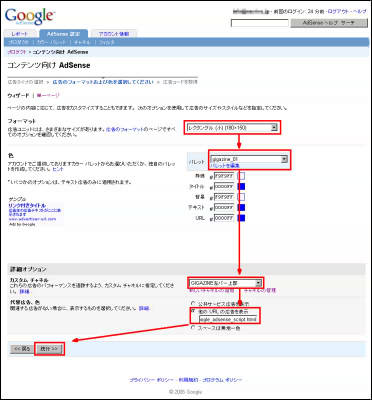Click the search box beside the AdSense search button
Viewport: 372px width, 400px height.
[260, 23]
